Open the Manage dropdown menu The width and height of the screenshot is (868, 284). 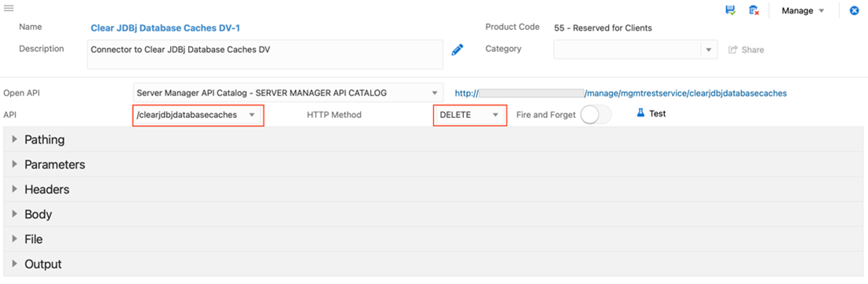coord(803,11)
